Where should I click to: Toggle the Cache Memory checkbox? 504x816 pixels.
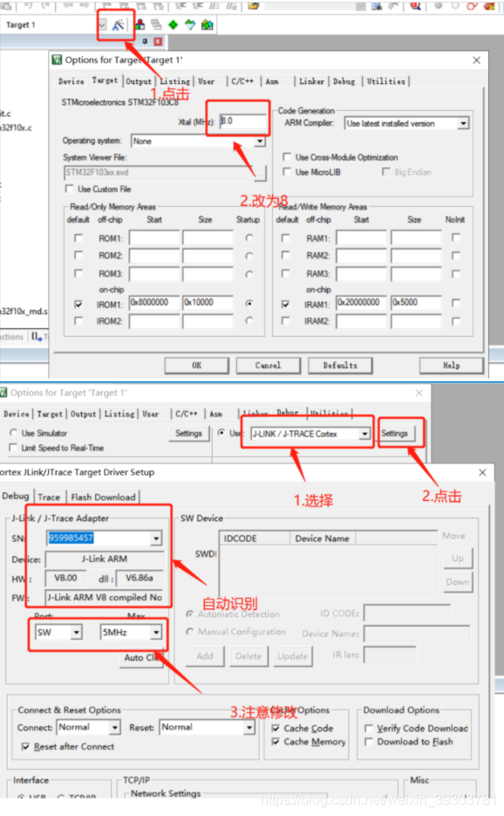click(276, 742)
